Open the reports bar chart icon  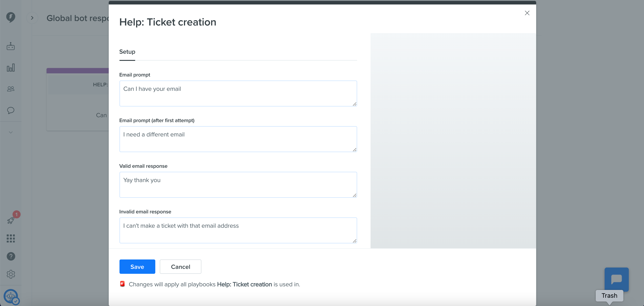(11, 68)
